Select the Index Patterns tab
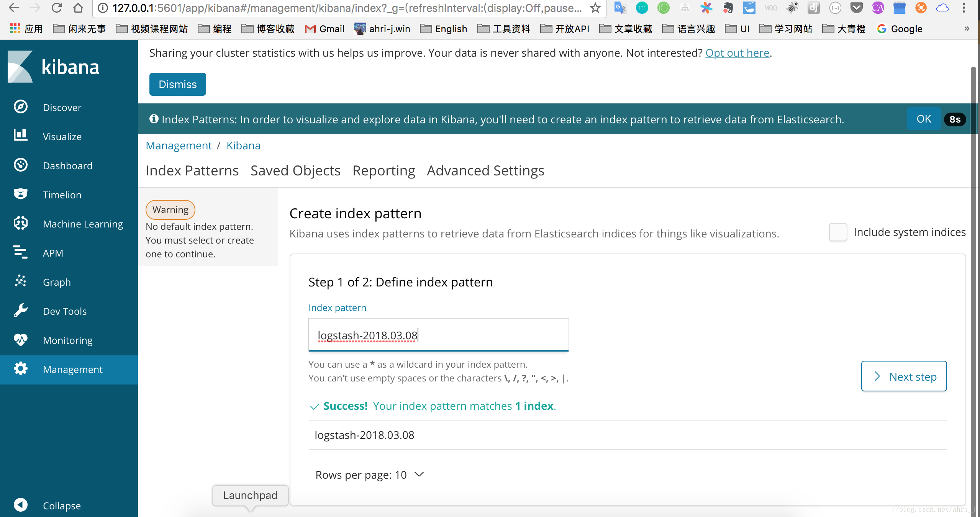This screenshot has height=517, width=980. tap(192, 170)
